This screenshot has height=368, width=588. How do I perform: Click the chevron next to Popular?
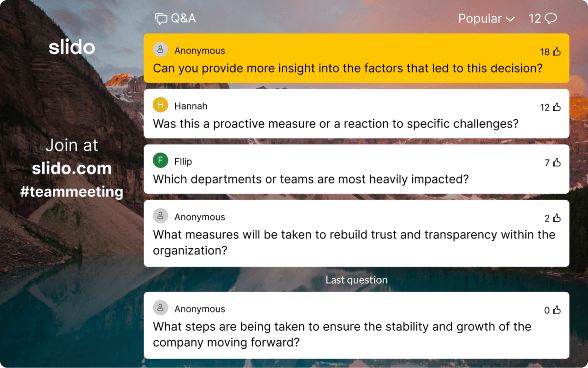pos(510,19)
